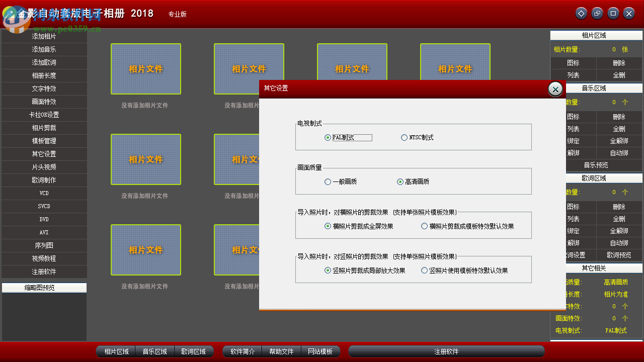
Task: Click 全删 in the 相片区域 panel
Action: click(619, 75)
